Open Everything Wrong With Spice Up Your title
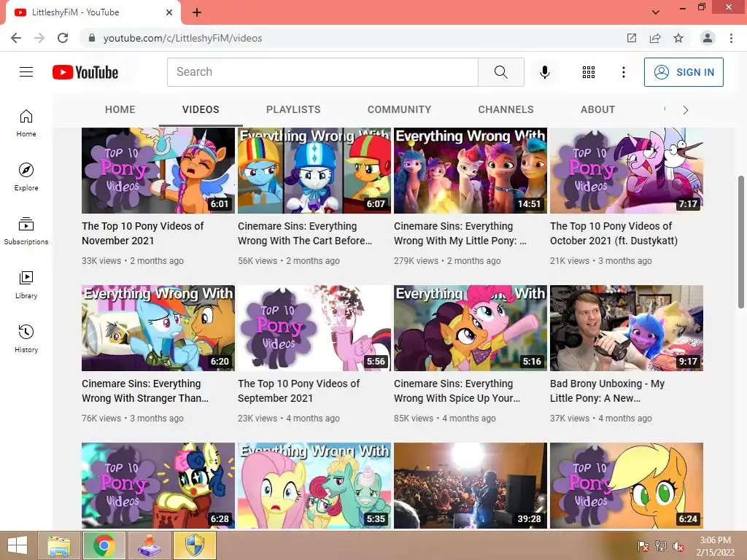 click(457, 391)
